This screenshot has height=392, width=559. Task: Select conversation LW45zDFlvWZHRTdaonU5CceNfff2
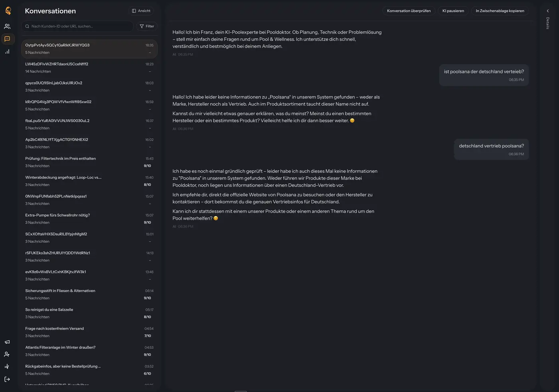[x=89, y=68]
